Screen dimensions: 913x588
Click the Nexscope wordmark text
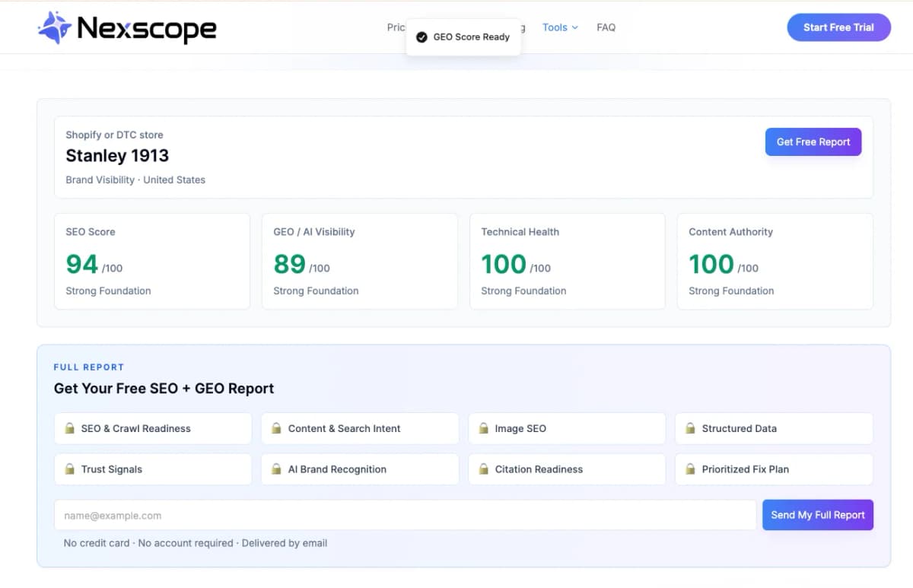pos(147,29)
